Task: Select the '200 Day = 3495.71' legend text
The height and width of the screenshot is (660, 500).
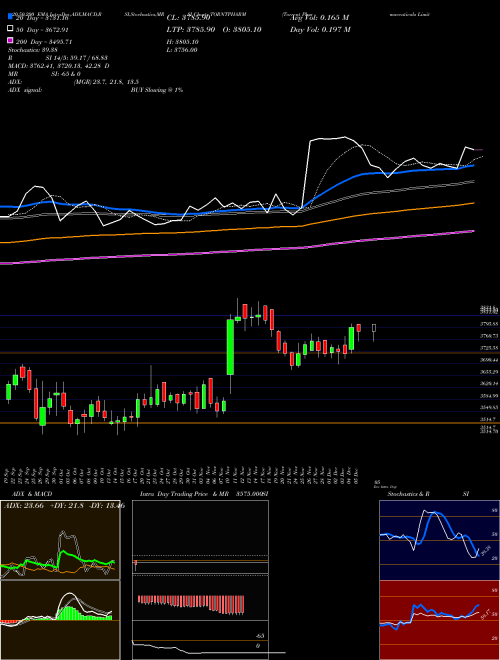Action: click(44, 42)
